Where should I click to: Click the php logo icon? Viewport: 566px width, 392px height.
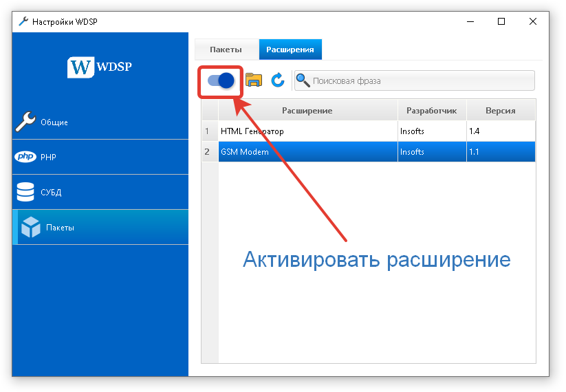tap(25, 157)
